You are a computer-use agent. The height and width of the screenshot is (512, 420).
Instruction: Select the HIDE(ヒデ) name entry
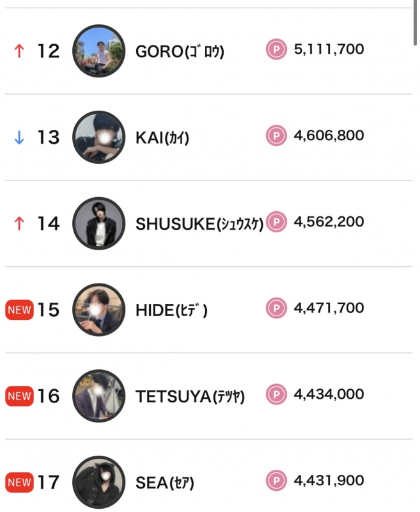[171, 310]
